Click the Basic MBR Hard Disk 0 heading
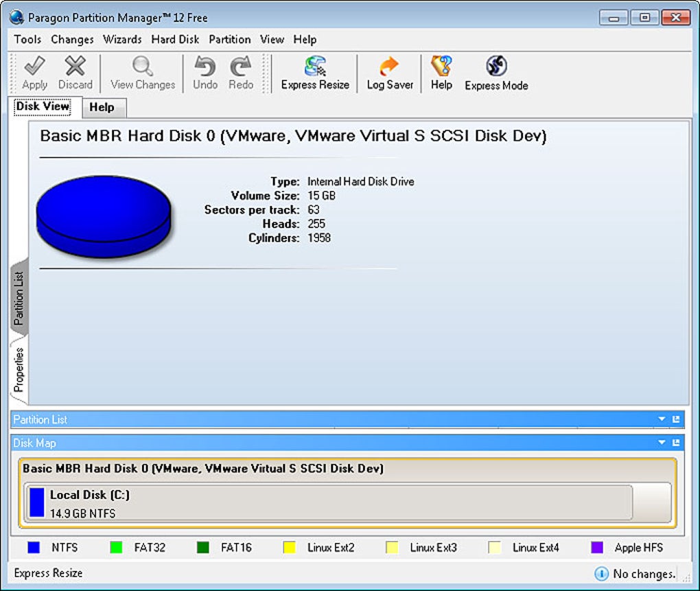The height and width of the screenshot is (591, 700). click(x=293, y=136)
